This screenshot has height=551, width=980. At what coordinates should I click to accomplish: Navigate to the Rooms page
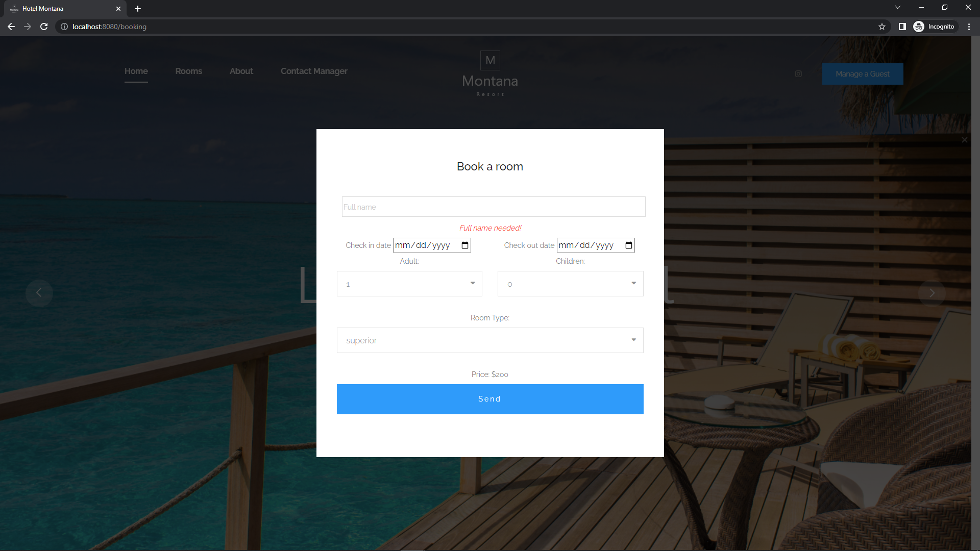(188, 71)
